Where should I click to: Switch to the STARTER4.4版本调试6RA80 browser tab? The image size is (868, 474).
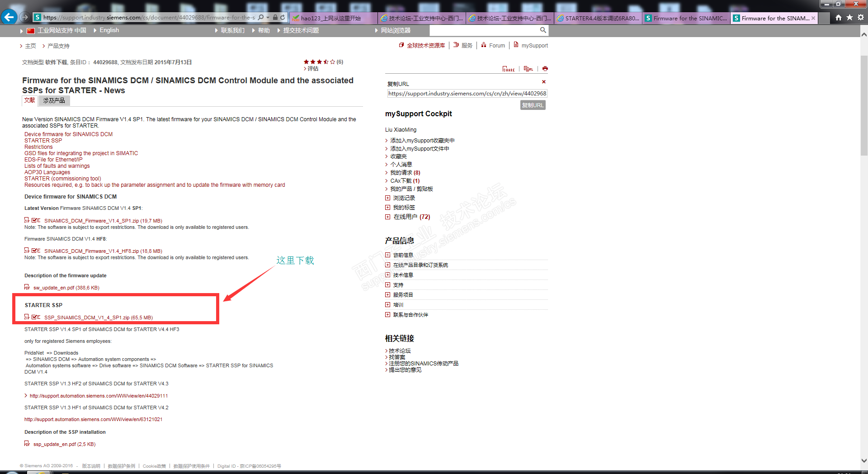tap(598, 18)
